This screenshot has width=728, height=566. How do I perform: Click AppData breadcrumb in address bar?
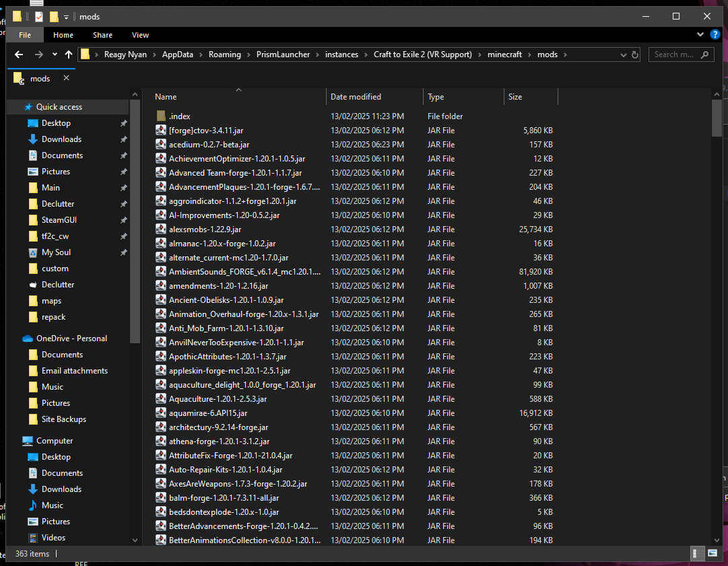(x=177, y=55)
